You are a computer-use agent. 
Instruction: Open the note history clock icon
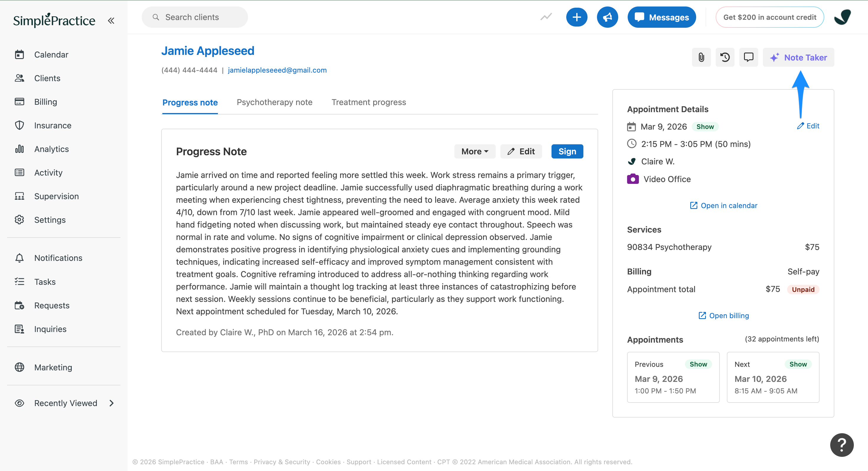725,57
